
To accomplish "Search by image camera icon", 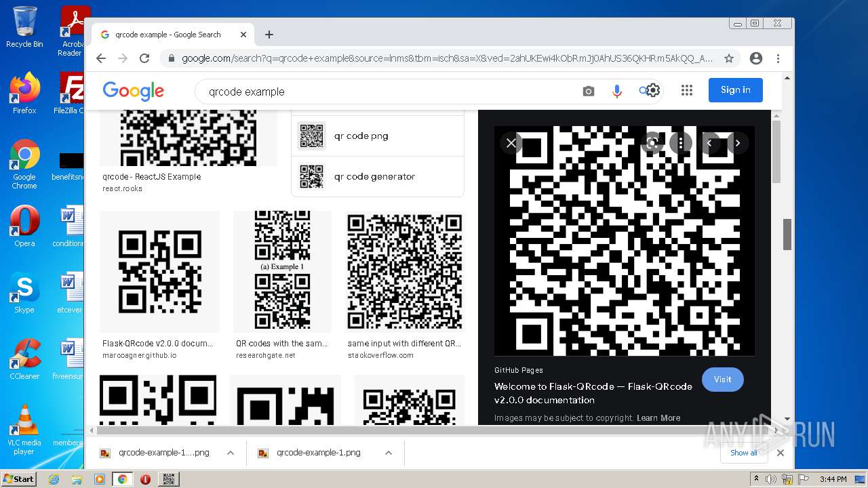I will coord(588,91).
